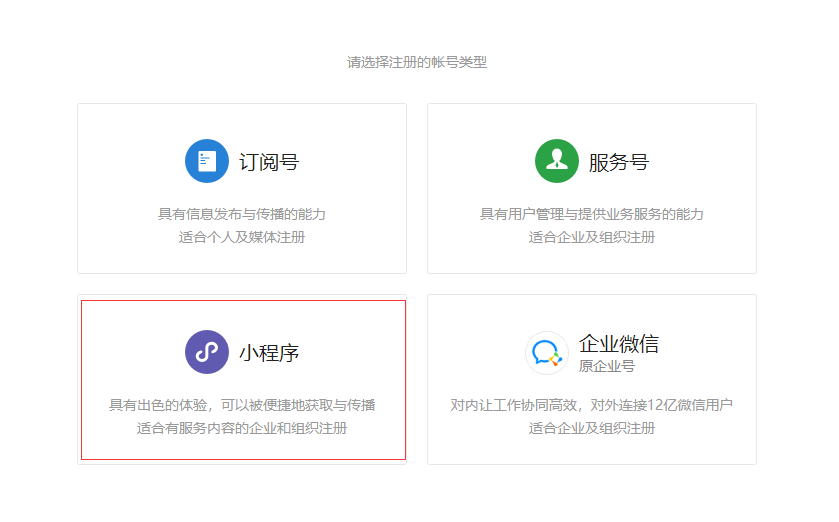Choose the 企业微信 account type title

tap(619, 344)
